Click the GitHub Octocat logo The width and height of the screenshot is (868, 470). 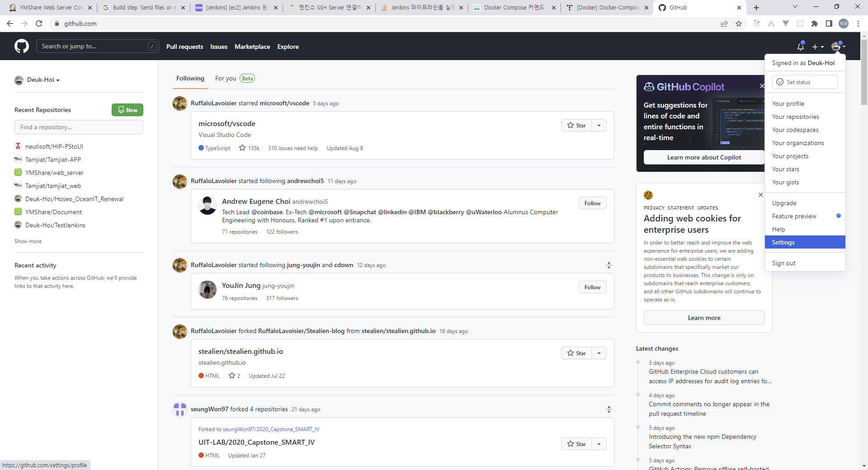22,46
